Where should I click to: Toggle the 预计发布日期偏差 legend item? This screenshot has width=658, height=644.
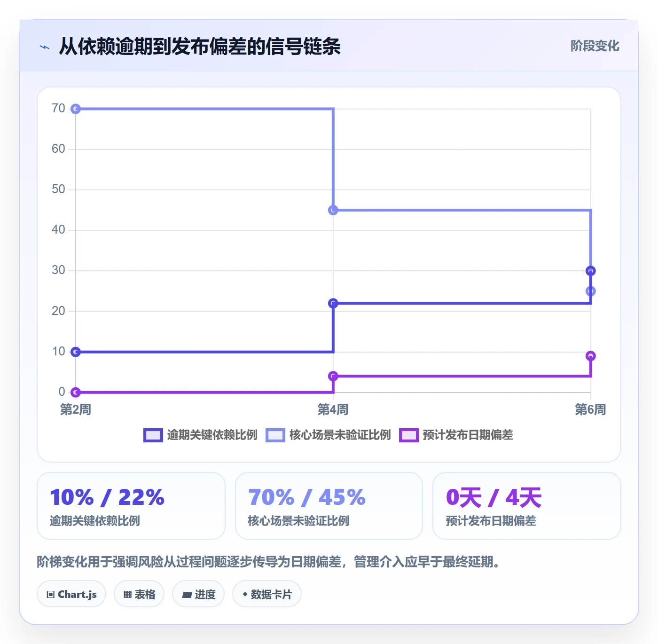click(456, 435)
